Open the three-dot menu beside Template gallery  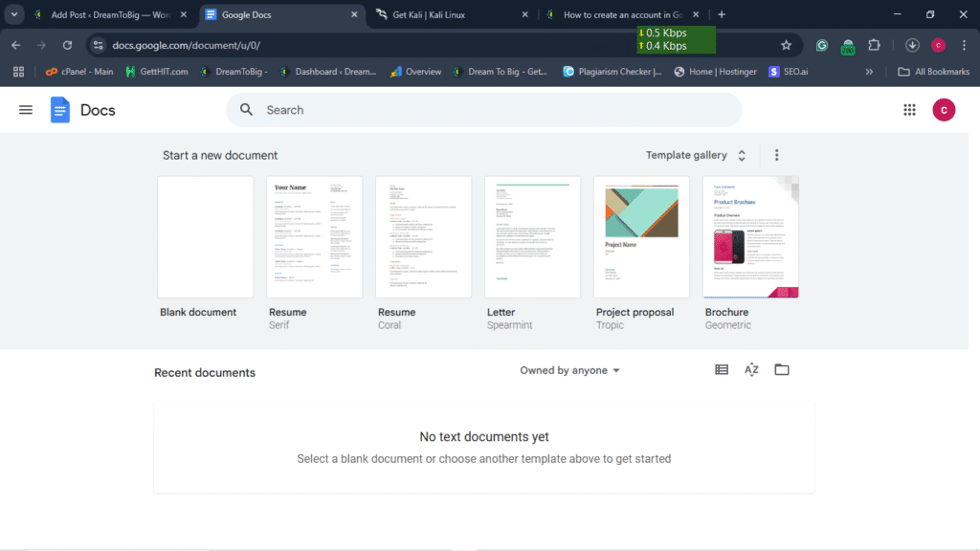pyautogui.click(x=776, y=155)
